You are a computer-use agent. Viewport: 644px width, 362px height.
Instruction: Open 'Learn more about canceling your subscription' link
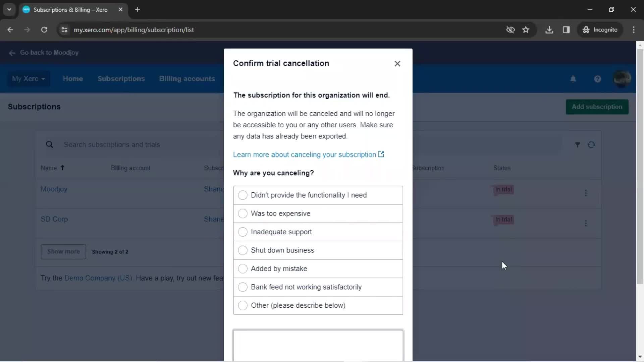tap(308, 155)
